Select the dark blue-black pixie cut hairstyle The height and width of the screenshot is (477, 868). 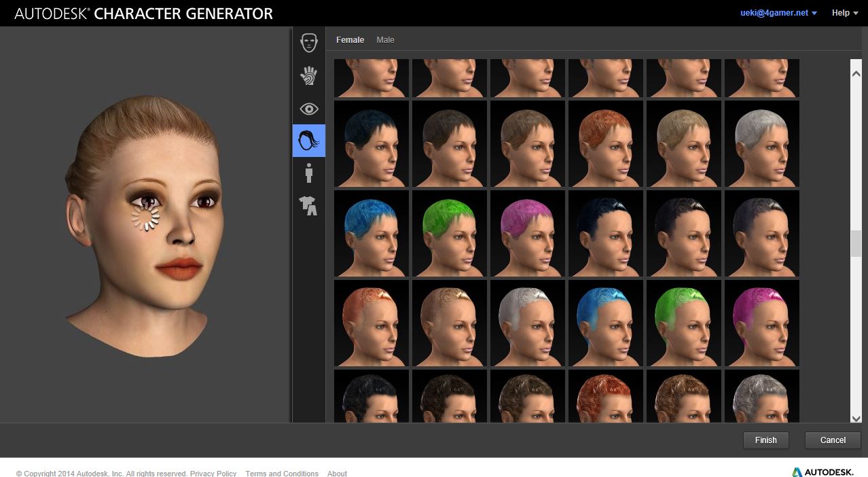pyautogui.click(x=372, y=144)
